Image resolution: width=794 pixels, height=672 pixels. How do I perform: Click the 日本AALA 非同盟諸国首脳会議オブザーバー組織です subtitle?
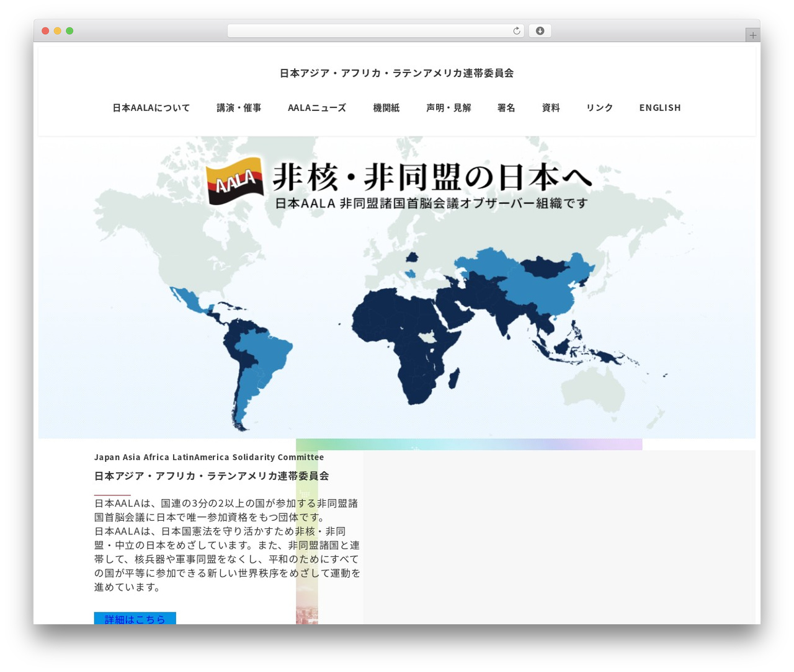click(431, 203)
